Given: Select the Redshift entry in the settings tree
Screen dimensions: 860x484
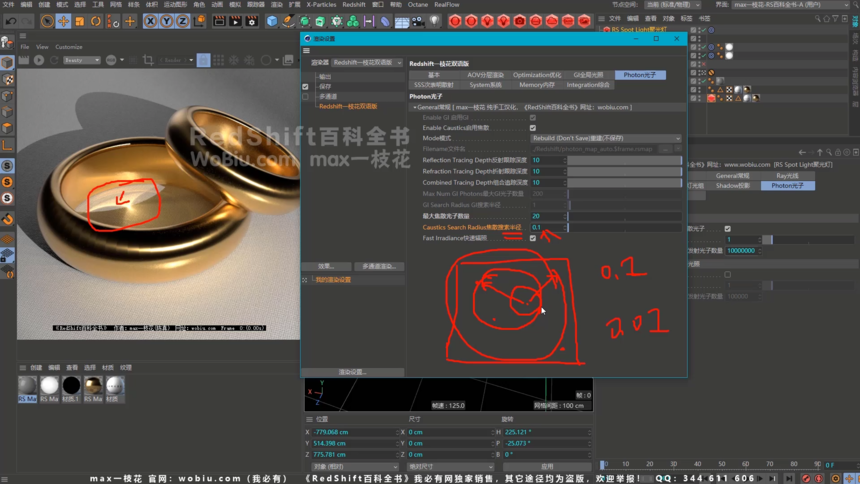Looking at the screenshot, I should 348,106.
